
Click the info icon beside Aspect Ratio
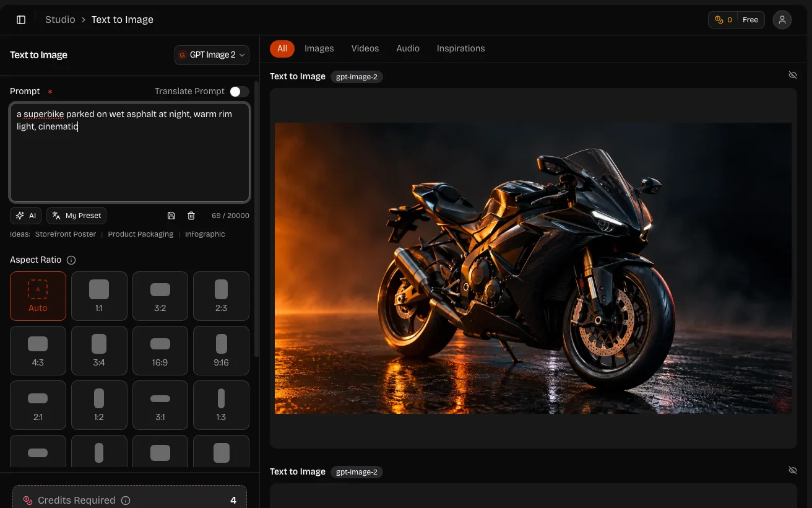[x=71, y=260]
